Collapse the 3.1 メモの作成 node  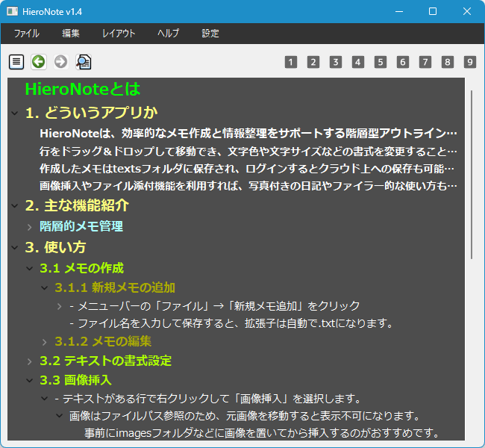pos(29,269)
